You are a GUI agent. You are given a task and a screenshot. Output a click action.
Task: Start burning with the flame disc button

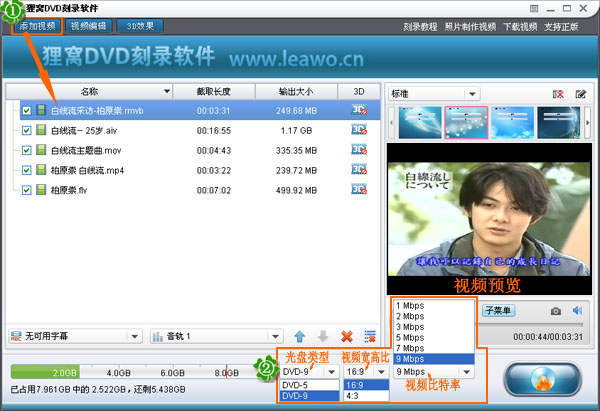click(542, 379)
